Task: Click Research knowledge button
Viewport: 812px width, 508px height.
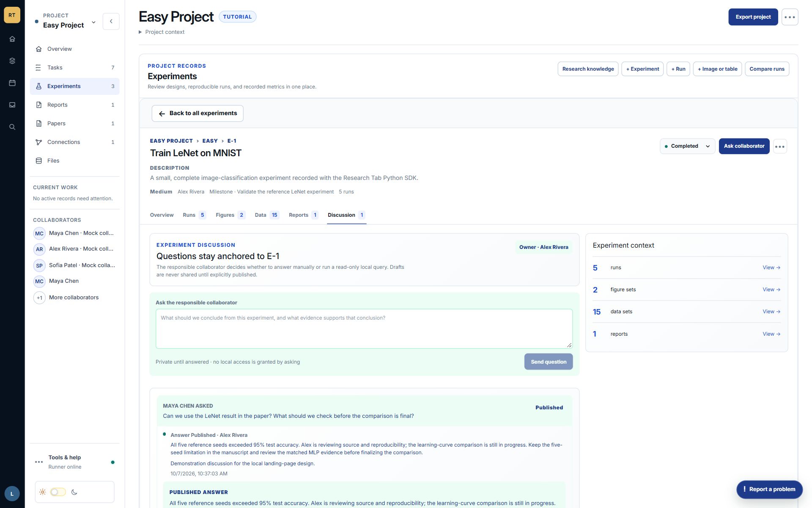Action: coord(588,69)
